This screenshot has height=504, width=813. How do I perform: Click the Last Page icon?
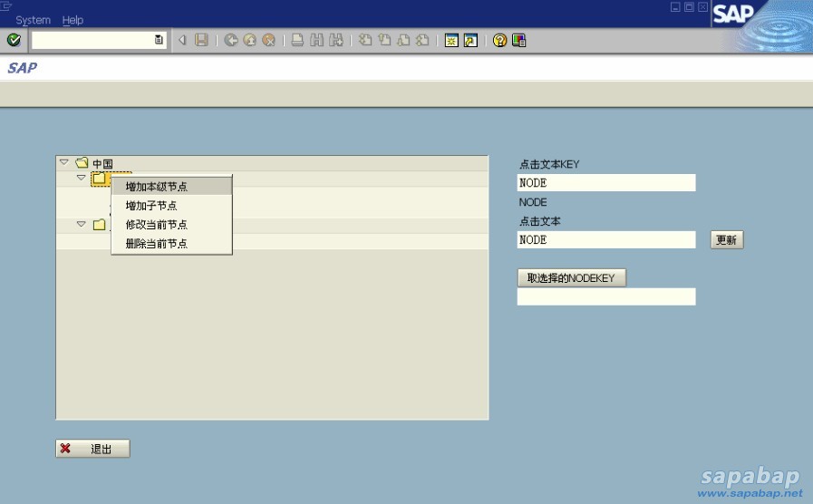click(x=422, y=40)
